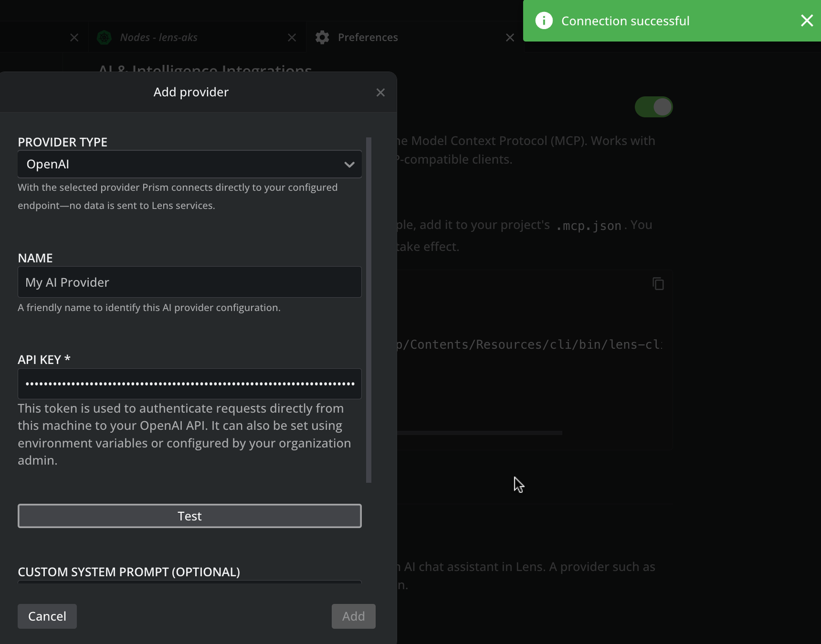
Task: Click the horizontal scrollbar under code block
Action: point(479,433)
